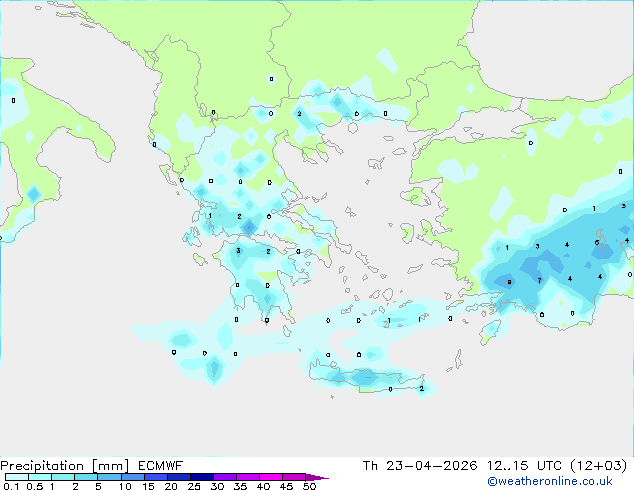
Task: Select the 25–30 mm navy legend swatch
Action: 202,477
